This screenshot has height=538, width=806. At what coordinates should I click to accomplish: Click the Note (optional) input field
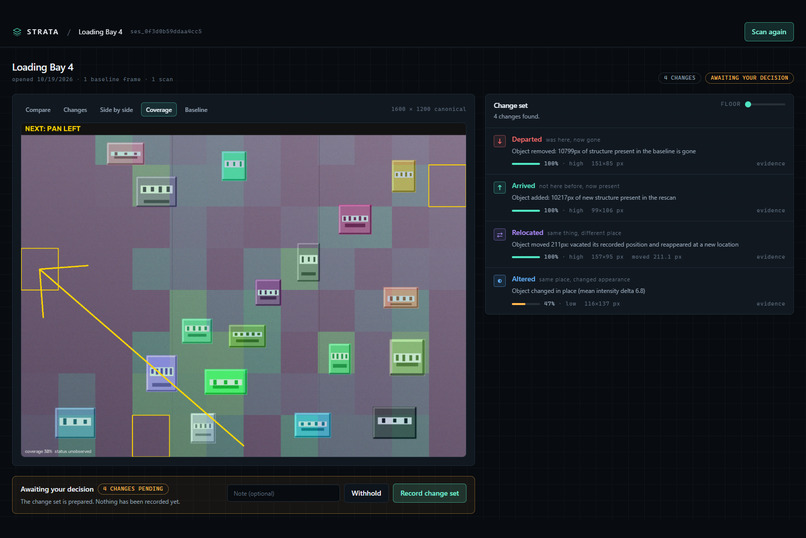pos(283,493)
